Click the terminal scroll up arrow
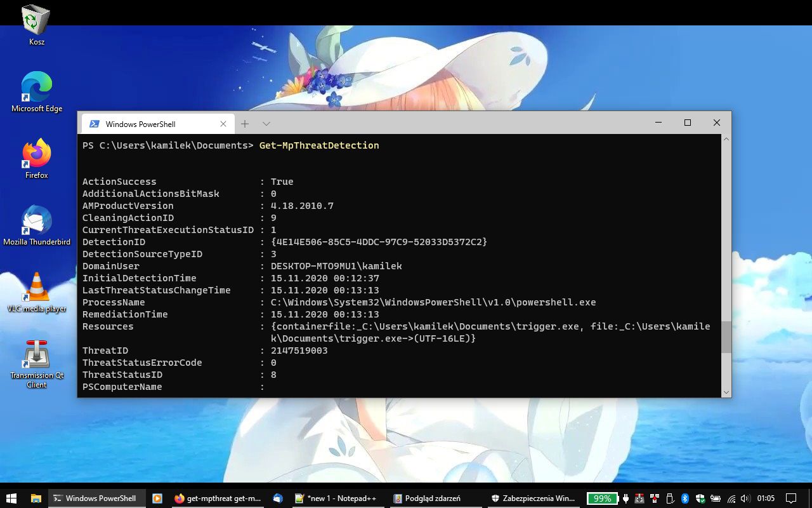812x508 pixels. (726, 139)
